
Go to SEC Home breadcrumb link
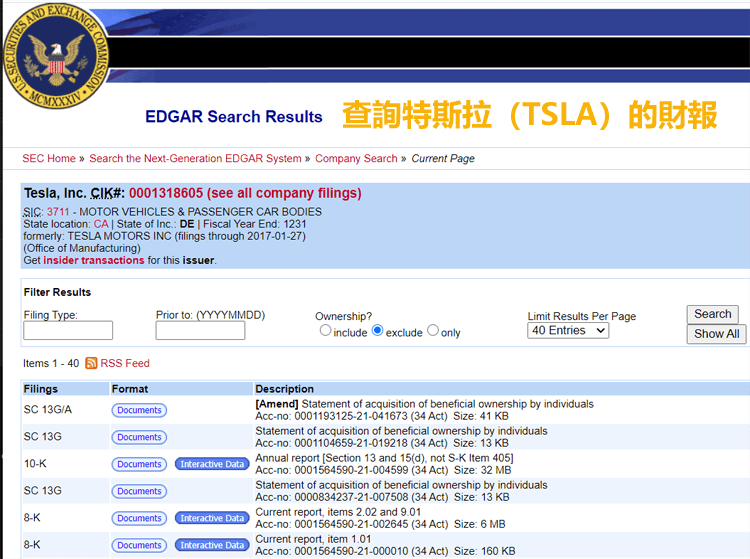pyautogui.click(x=49, y=159)
